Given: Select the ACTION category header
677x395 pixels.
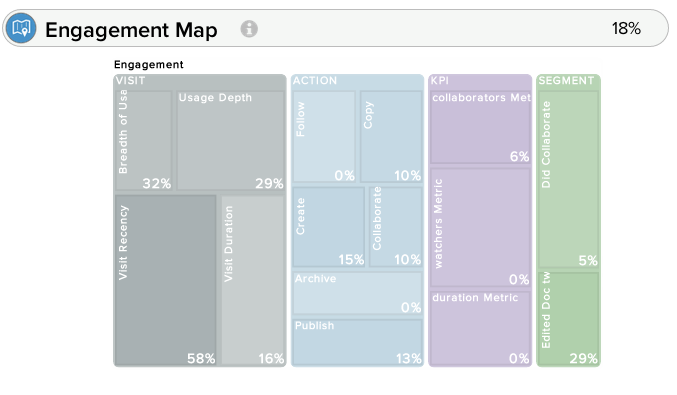Looking at the screenshot, I should pyautogui.click(x=315, y=81).
